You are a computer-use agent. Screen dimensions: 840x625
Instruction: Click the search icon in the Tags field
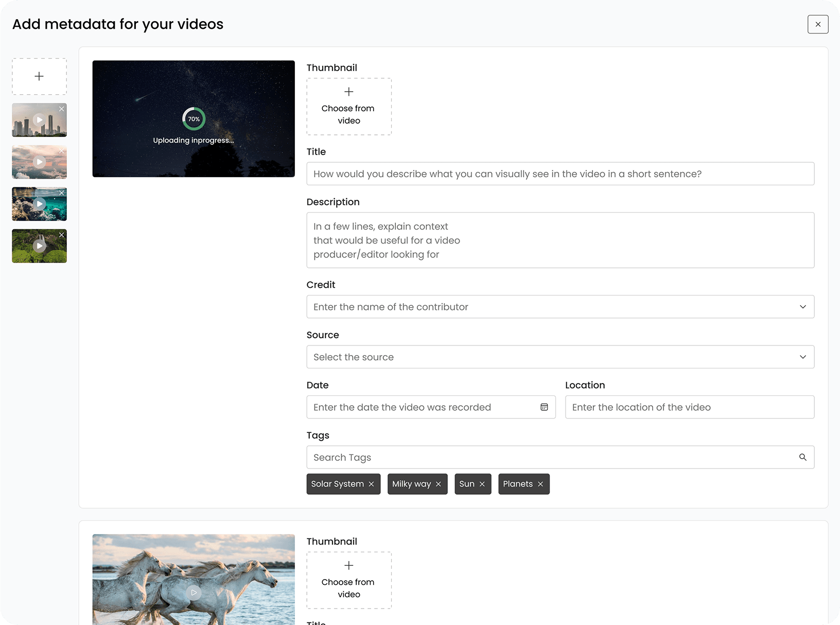[802, 457]
